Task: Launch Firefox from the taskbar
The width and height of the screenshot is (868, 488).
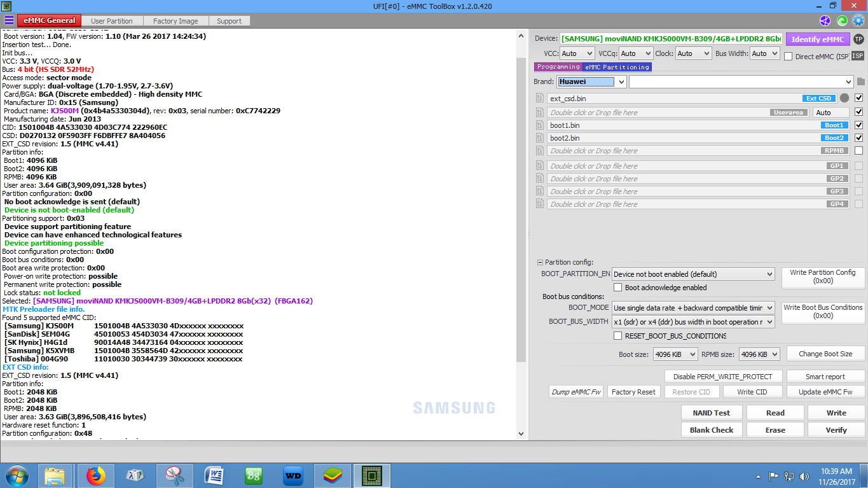Action: pyautogui.click(x=96, y=475)
